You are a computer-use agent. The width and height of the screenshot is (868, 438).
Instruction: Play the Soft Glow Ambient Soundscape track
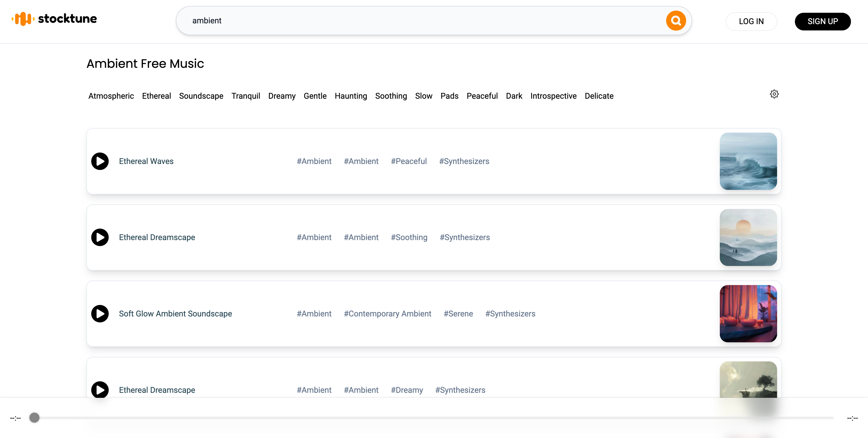tap(100, 314)
